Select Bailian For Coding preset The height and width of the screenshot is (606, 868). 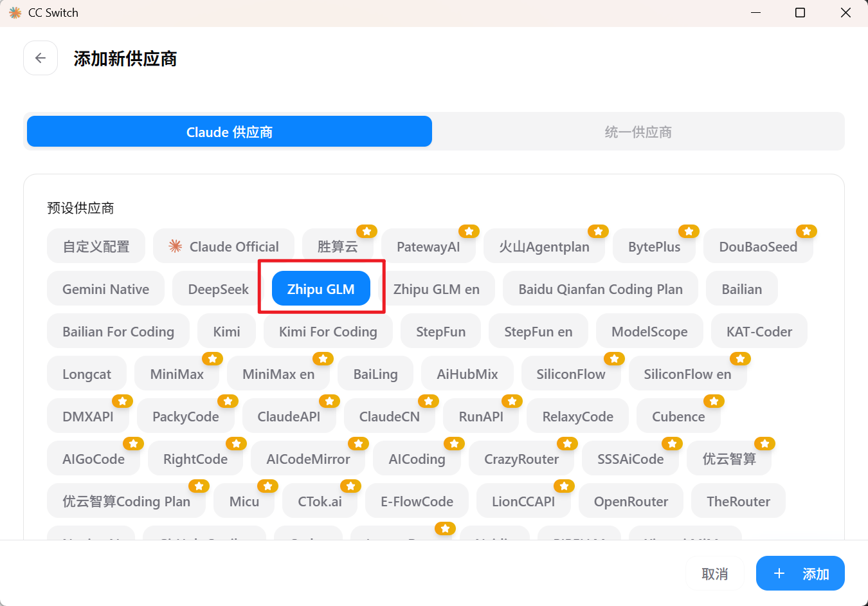(x=118, y=331)
